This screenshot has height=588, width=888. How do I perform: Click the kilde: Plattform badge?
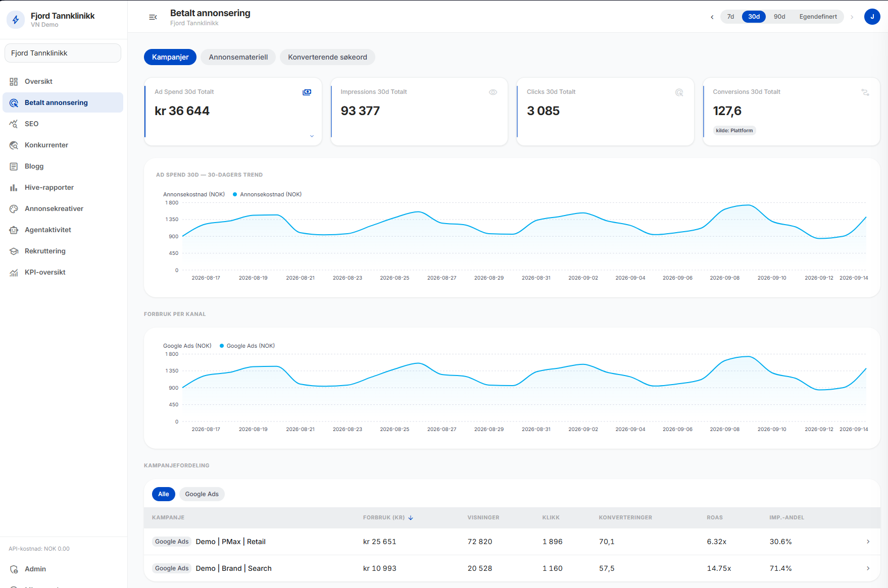coord(734,131)
